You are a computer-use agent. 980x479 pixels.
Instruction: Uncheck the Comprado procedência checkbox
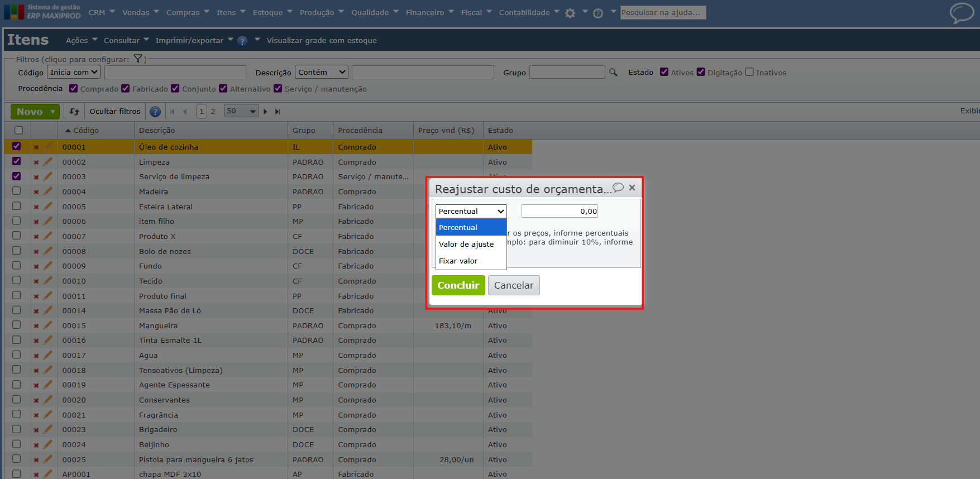pos(74,89)
